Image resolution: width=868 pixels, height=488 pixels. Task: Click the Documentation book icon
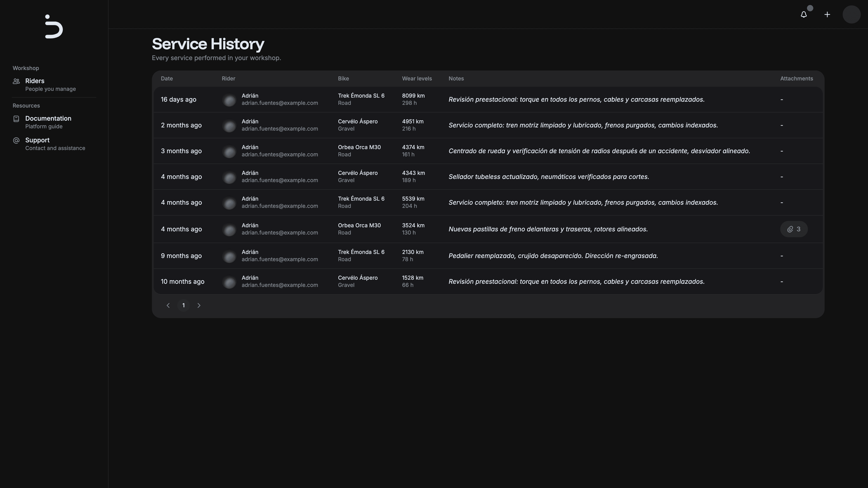click(x=16, y=119)
